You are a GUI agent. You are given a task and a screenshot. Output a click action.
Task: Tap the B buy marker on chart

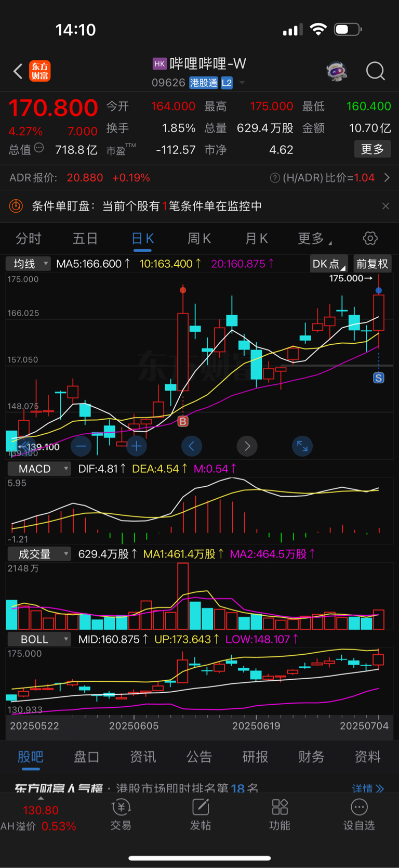(x=183, y=421)
